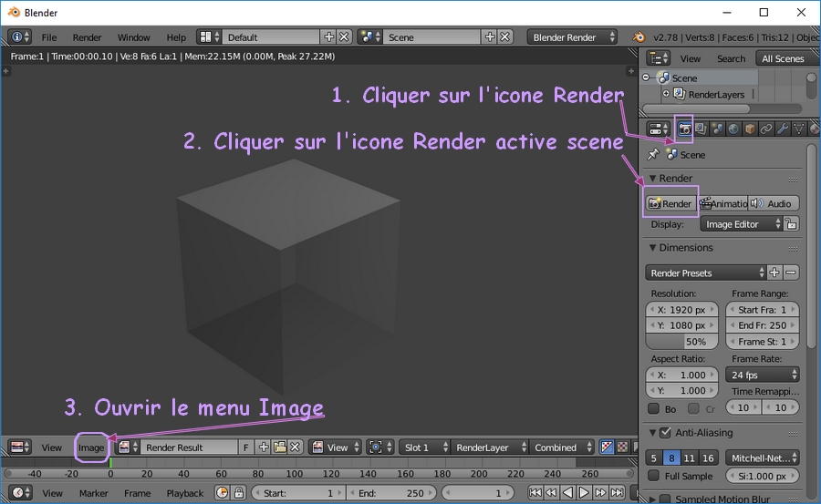Click the Info editor type icon
Screen dimensions: 821x504
pyautogui.click(x=20, y=37)
